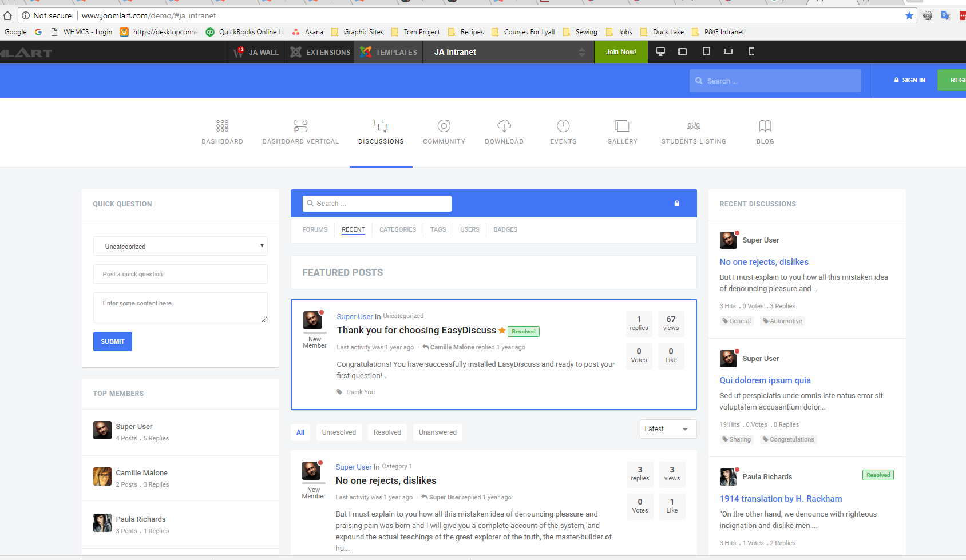Open the EXTENSIONS menu item
966x560 pixels.
click(320, 52)
